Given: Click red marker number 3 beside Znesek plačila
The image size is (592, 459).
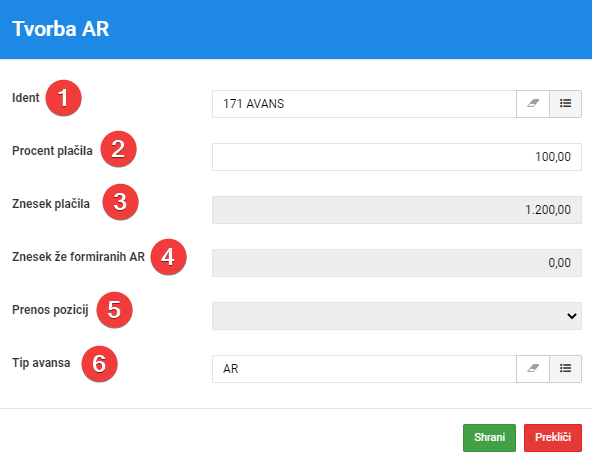Looking at the screenshot, I should click(120, 202).
